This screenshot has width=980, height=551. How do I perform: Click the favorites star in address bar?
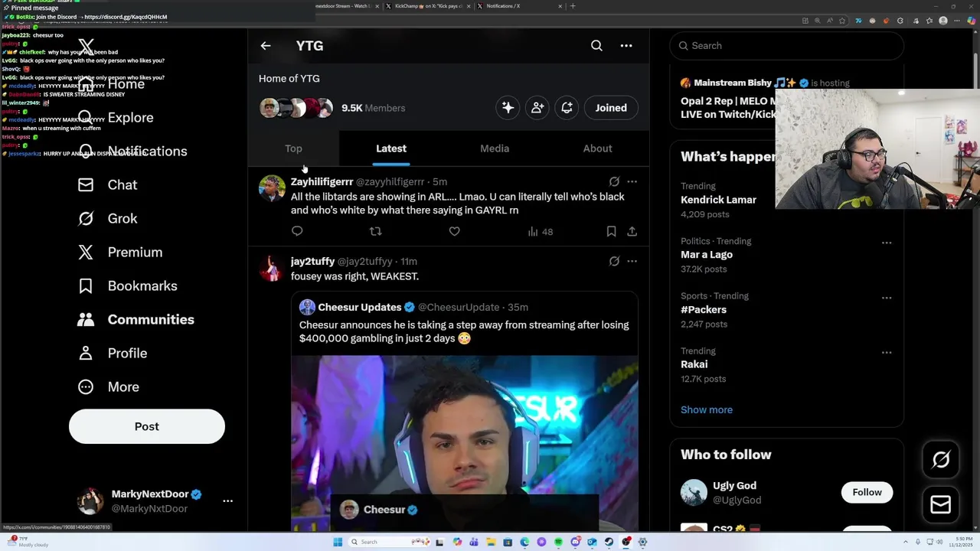click(842, 21)
